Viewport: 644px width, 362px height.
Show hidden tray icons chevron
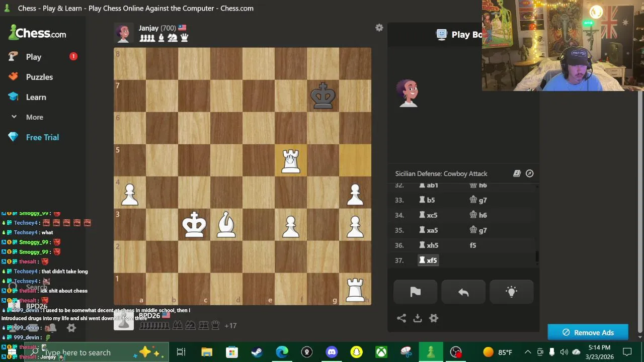528,352
